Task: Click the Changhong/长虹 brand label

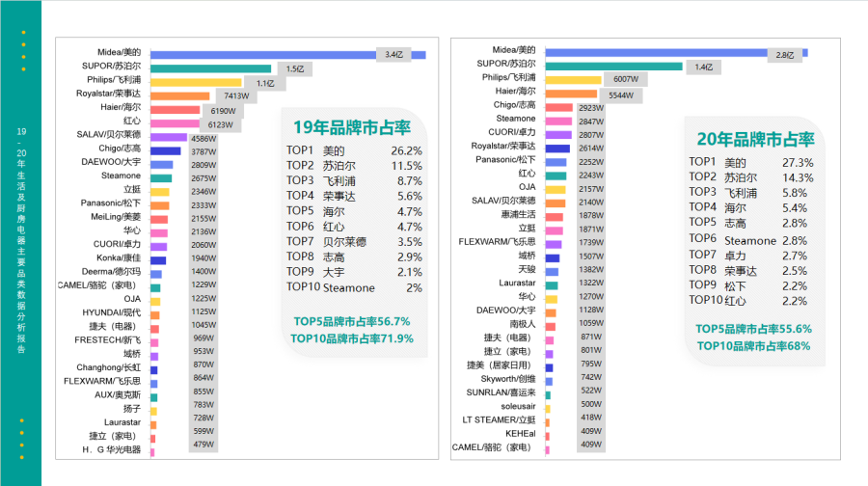Action: tap(109, 367)
